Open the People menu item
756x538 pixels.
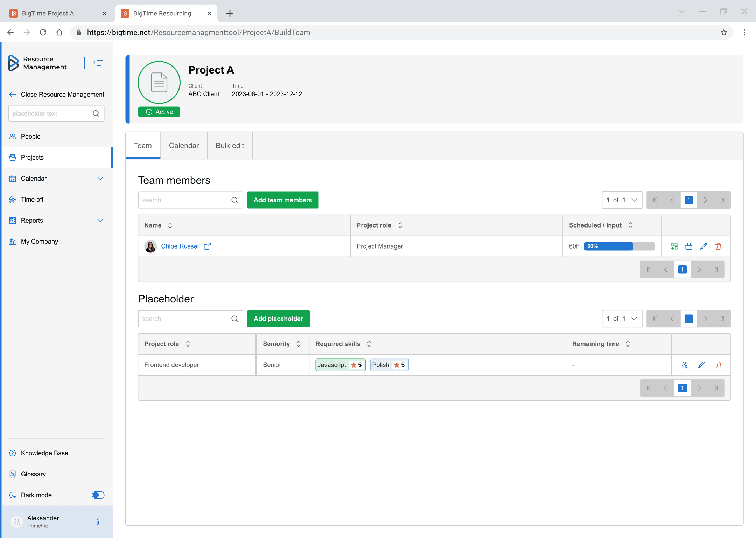click(x=31, y=137)
